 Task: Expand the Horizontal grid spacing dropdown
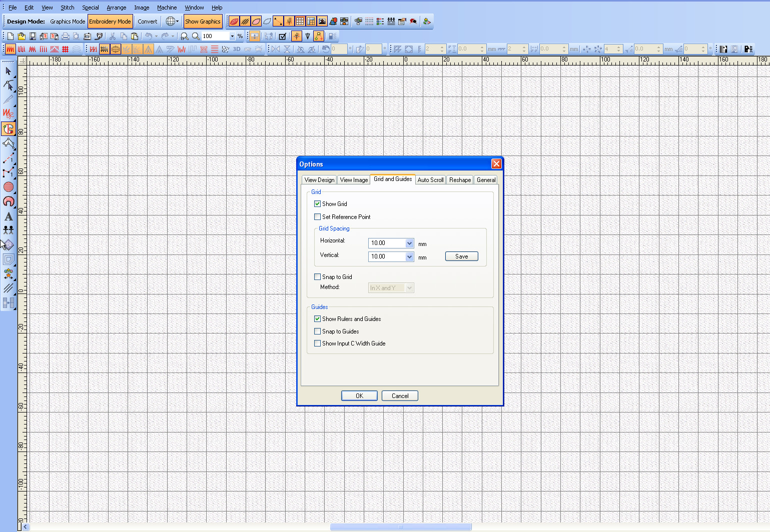409,243
